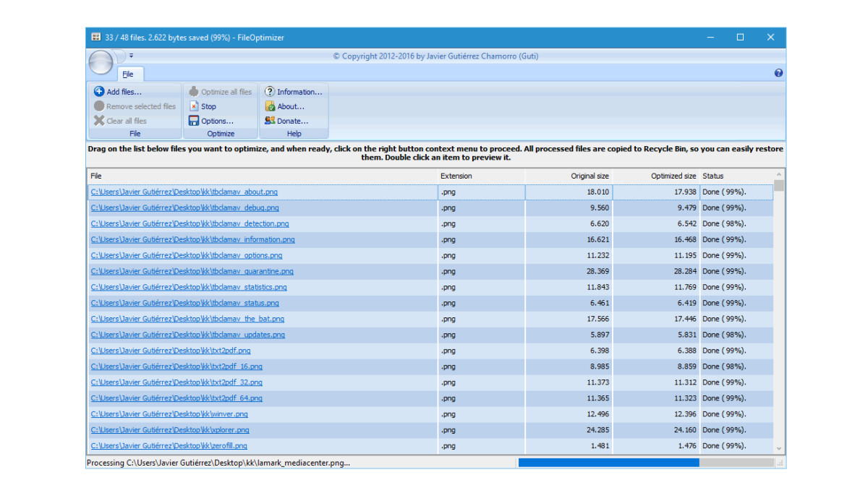Screen dimensions: 868x488
Task: Click the scrollbar up arrow in file list
Action: point(779,174)
